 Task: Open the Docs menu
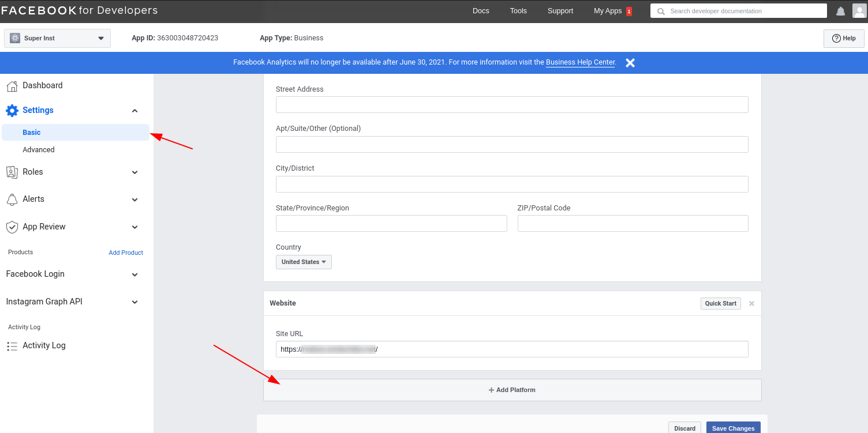481,11
